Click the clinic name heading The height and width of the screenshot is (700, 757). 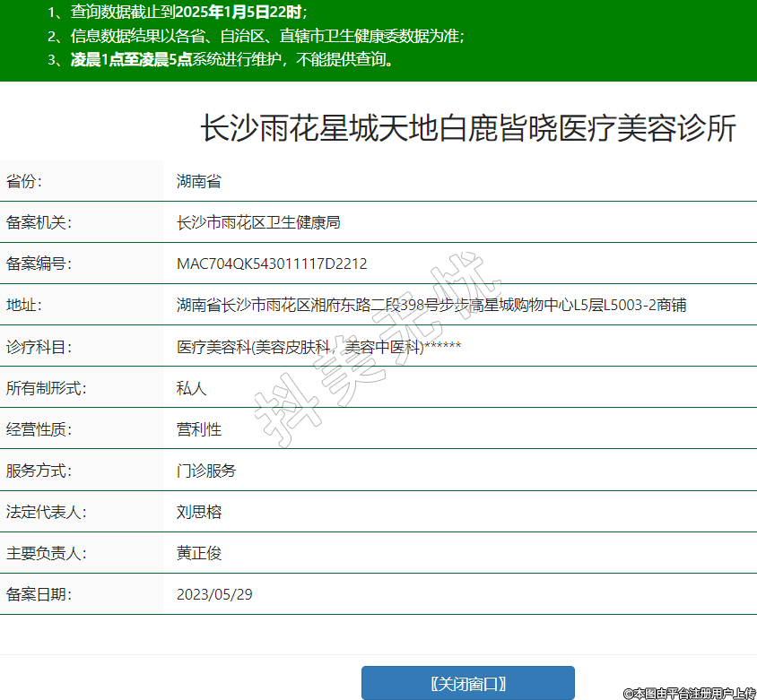467,129
